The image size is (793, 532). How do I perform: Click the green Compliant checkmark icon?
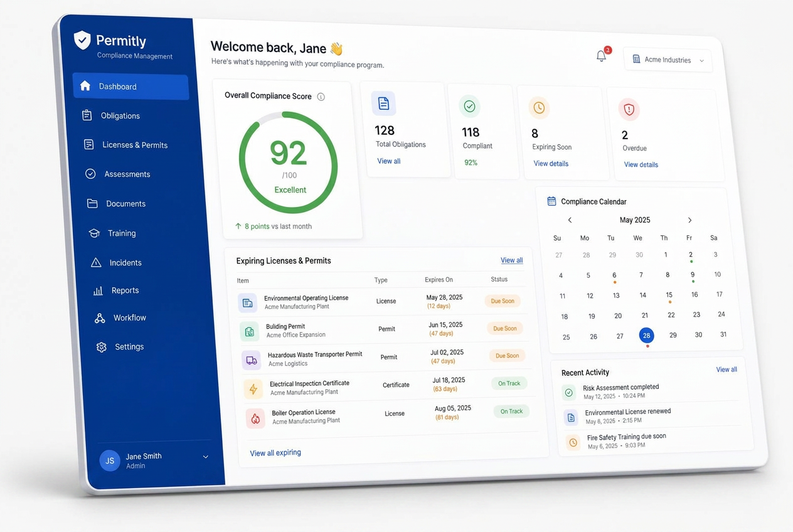tap(469, 106)
